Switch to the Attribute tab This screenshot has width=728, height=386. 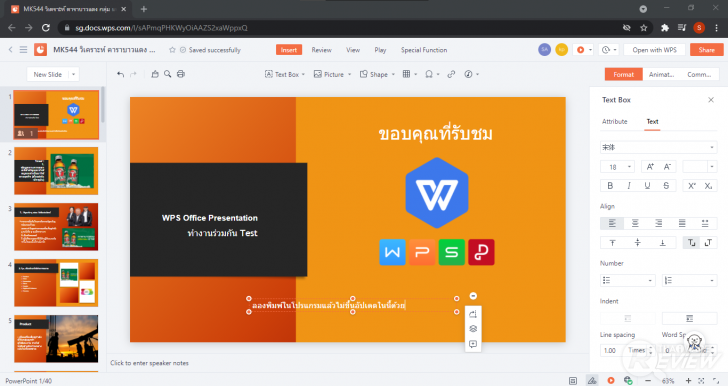tap(614, 122)
